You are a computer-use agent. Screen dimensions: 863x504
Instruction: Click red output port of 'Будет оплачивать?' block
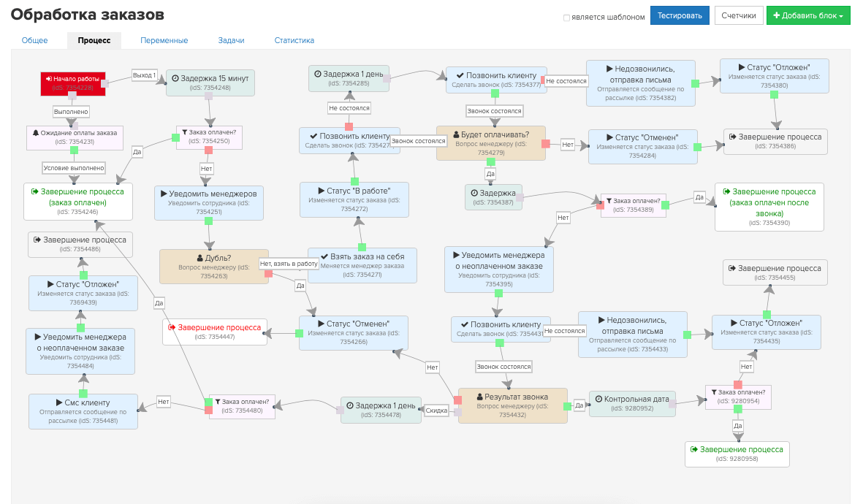pos(545,144)
